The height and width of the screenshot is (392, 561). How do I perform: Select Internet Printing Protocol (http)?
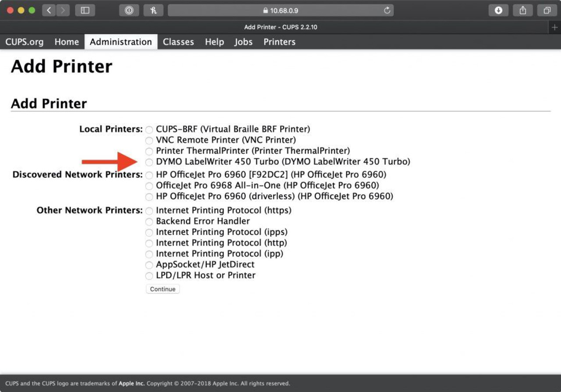149,243
